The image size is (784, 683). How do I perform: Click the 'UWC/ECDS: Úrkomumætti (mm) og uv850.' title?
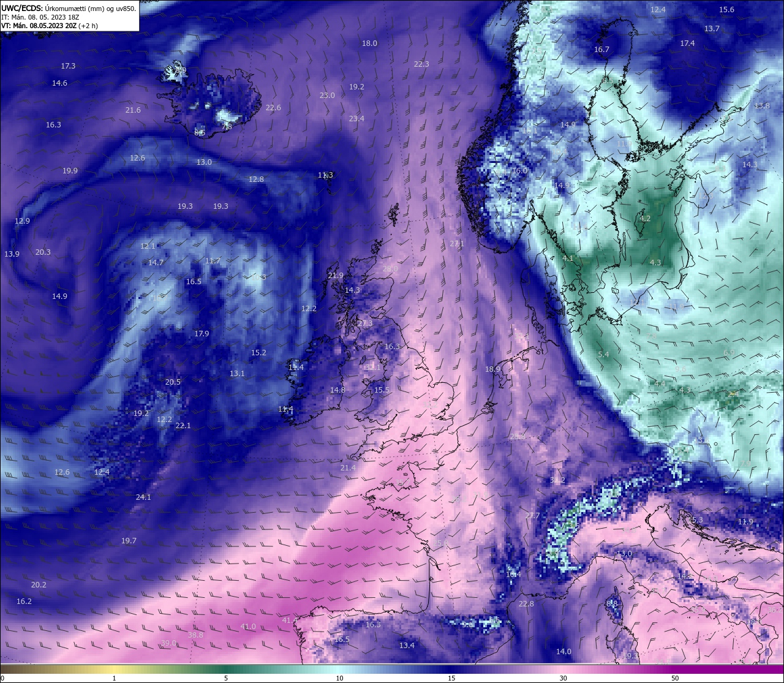[69, 9]
